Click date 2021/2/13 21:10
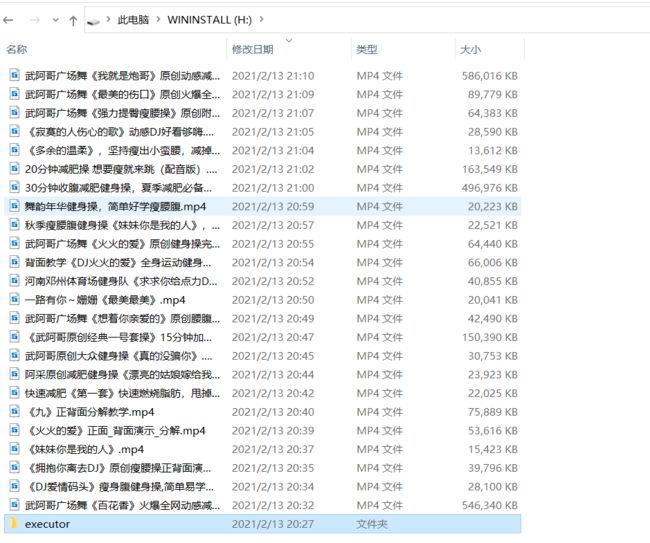Image resolution: width=650 pixels, height=543 pixels. (273, 76)
